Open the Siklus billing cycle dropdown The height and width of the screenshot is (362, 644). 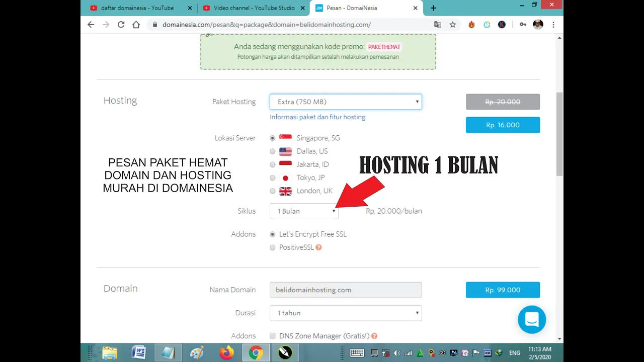[x=304, y=211]
